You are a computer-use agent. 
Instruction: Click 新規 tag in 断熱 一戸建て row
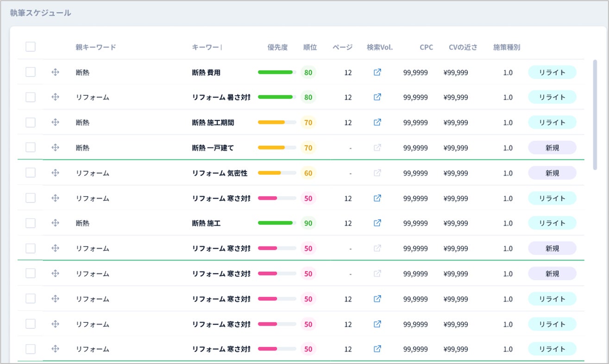(x=552, y=148)
